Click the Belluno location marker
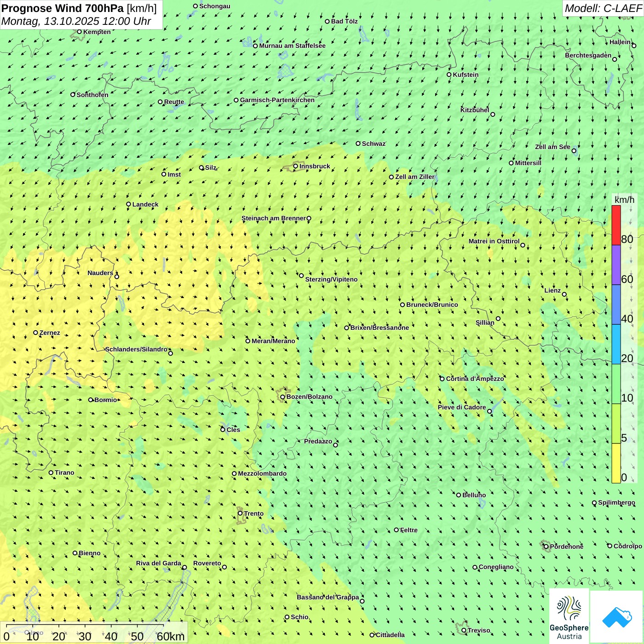644x644 pixels. (459, 495)
